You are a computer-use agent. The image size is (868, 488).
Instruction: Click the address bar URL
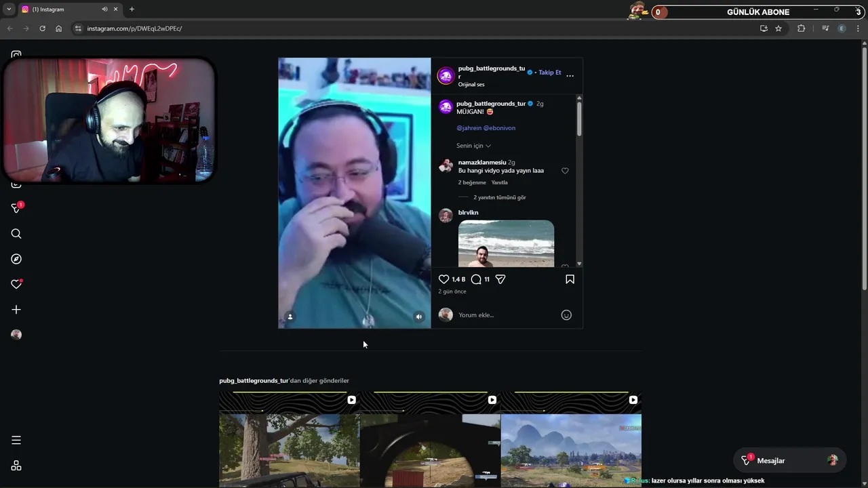134,28
